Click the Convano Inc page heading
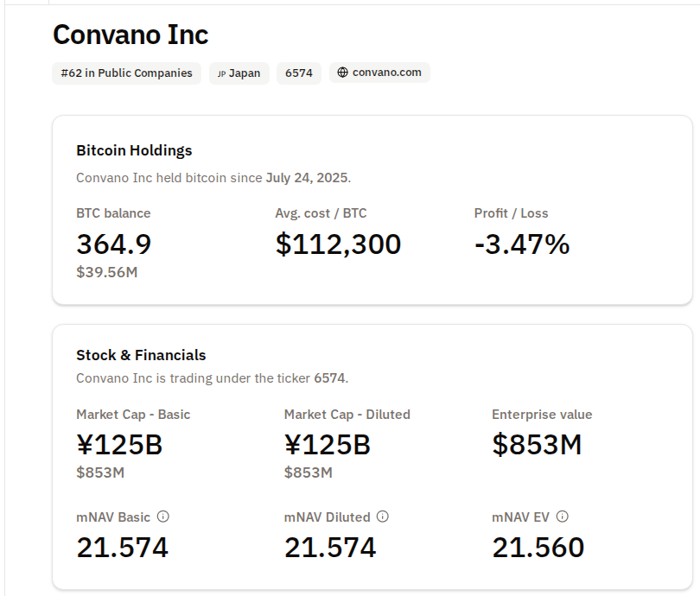 [x=130, y=35]
